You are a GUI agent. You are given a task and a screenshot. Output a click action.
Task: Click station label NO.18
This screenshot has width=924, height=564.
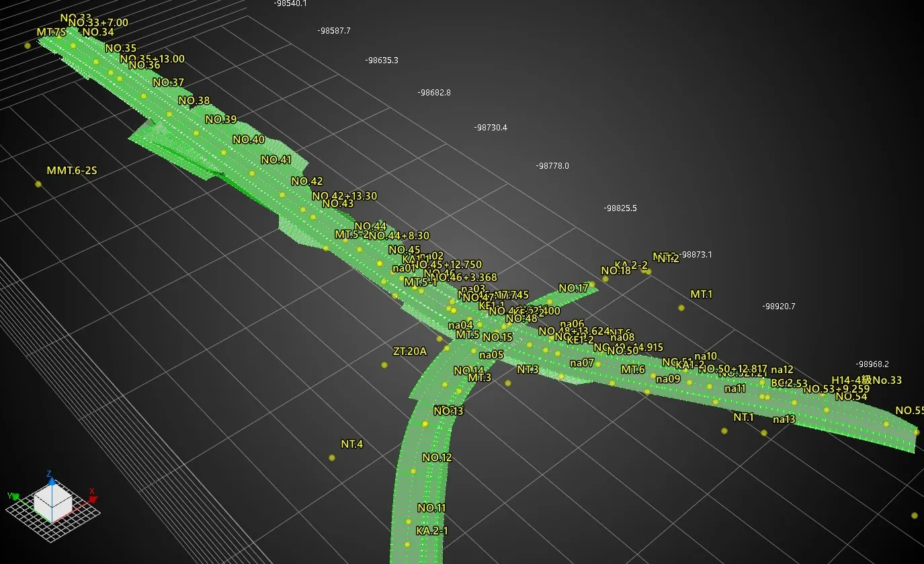pos(616,271)
